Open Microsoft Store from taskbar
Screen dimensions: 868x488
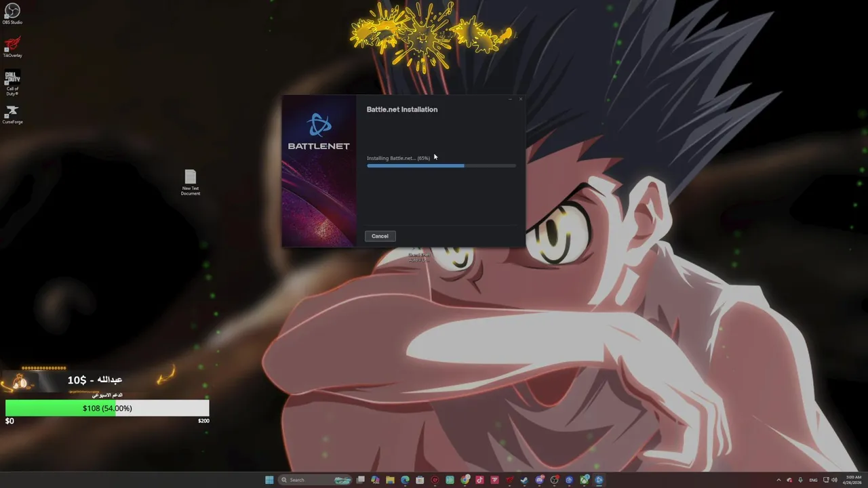pyautogui.click(x=420, y=480)
